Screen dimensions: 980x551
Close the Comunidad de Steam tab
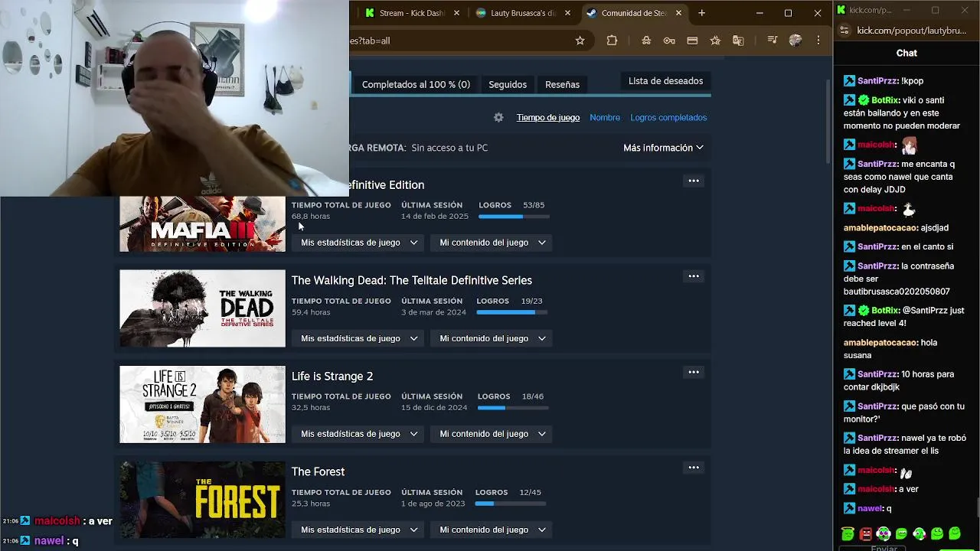678,13
